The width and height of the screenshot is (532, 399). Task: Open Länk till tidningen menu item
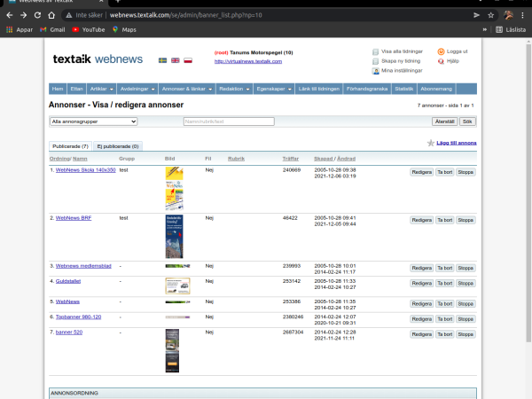coord(319,89)
